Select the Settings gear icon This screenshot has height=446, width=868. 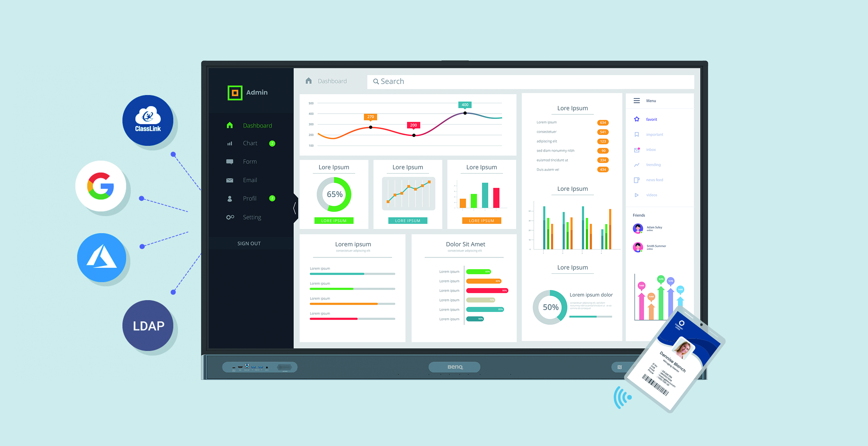pyautogui.click(x=230, y=217)
